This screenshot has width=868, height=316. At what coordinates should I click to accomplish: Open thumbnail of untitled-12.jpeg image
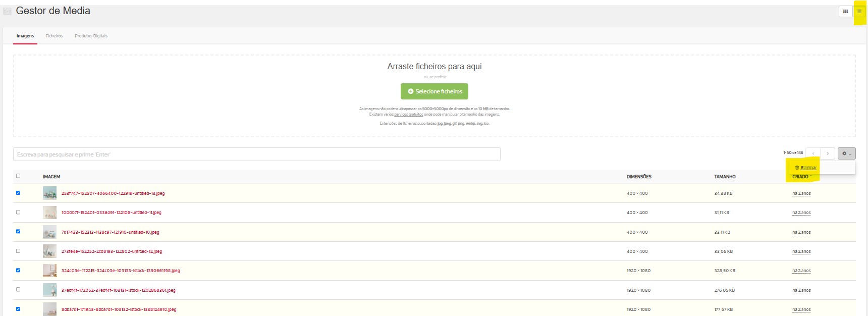pos(49,251)
